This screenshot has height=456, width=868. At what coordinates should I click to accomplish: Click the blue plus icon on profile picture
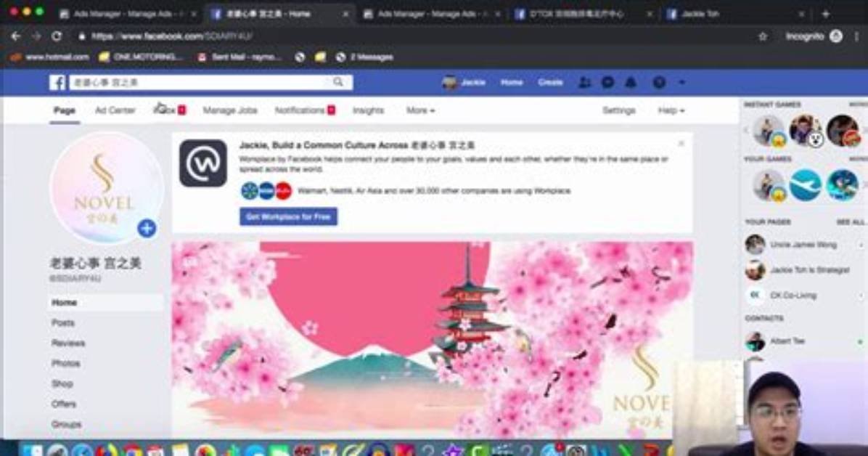(147, 228)
